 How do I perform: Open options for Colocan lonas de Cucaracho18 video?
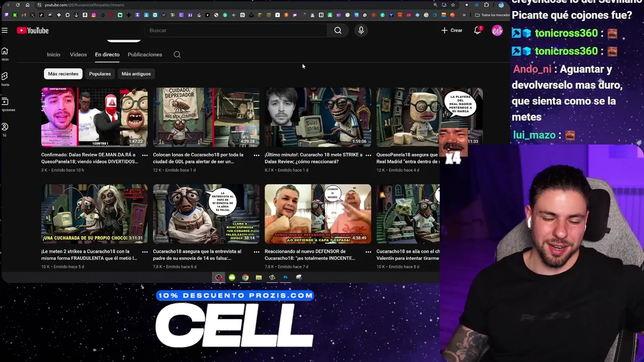coord(257,155)
